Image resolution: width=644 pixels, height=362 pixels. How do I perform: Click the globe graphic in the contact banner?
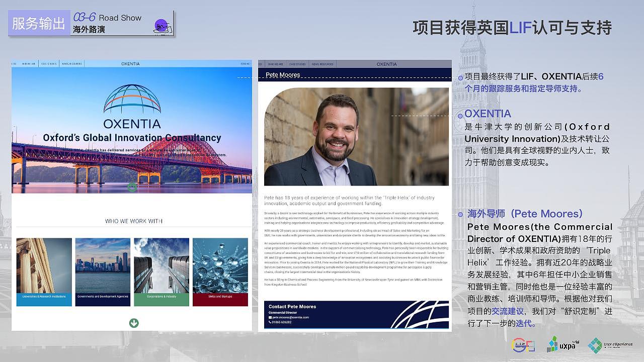click(x=421, y=315)
